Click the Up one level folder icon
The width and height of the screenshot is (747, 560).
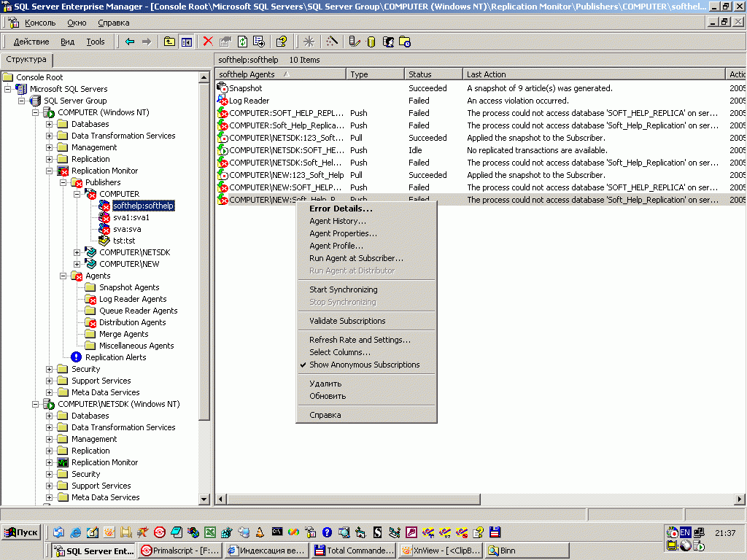pos(169,42)
